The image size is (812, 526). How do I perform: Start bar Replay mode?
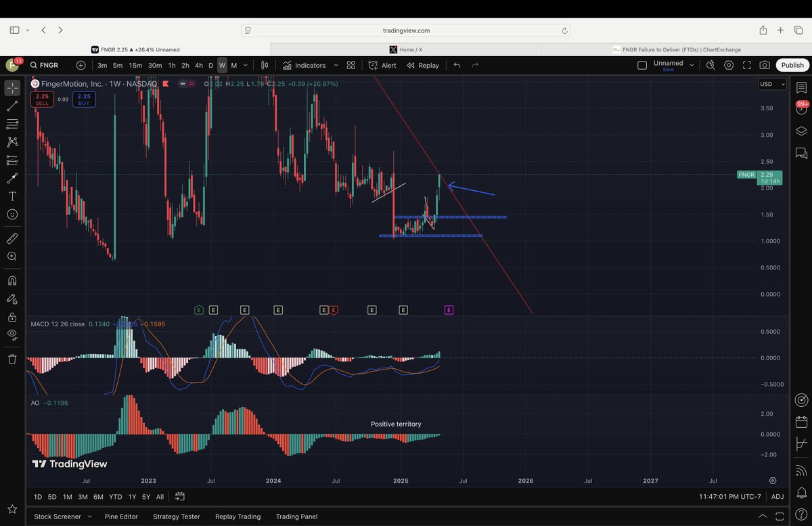point(423,66)
